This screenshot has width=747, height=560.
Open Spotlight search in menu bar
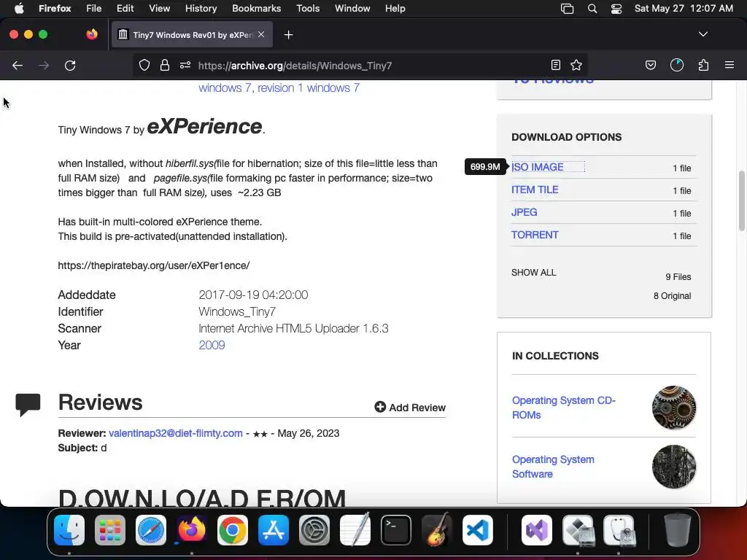tap(592, 9)
